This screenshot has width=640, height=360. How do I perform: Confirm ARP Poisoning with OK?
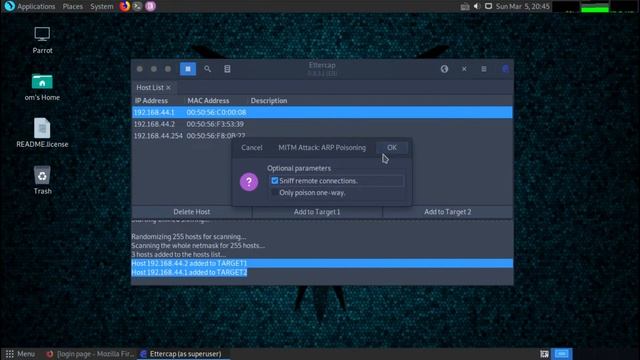pyautogui.click(x=392, y=147)
